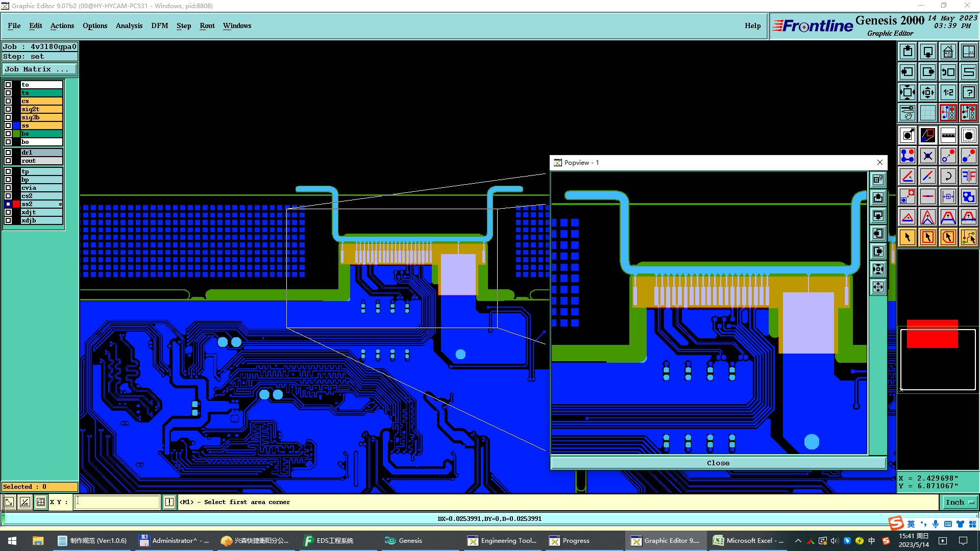Select the rotate arrow tool
The width and height of the screenshot is (980, 551).
[948, 176]
